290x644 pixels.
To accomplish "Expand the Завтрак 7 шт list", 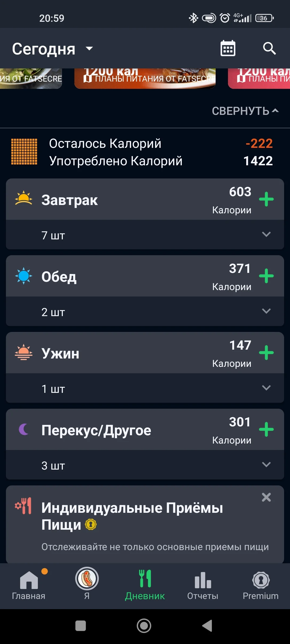I will 266,235.
